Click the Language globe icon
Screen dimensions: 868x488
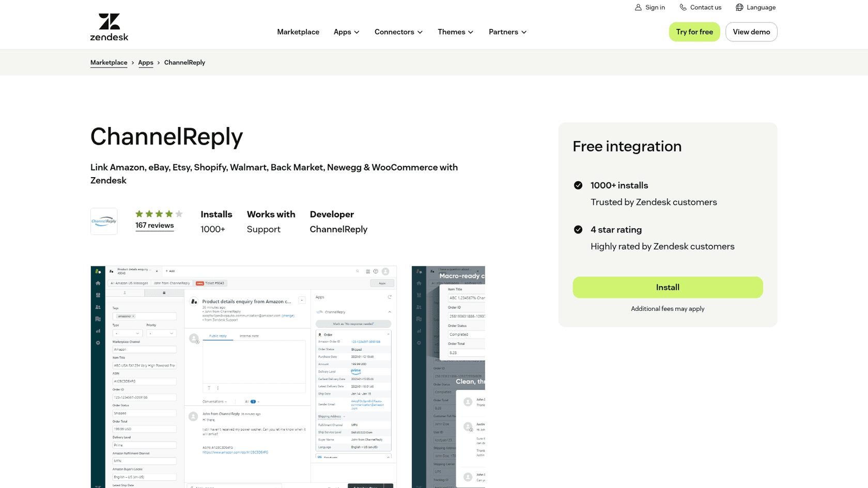pyautogui.click(x=739, y=7)
